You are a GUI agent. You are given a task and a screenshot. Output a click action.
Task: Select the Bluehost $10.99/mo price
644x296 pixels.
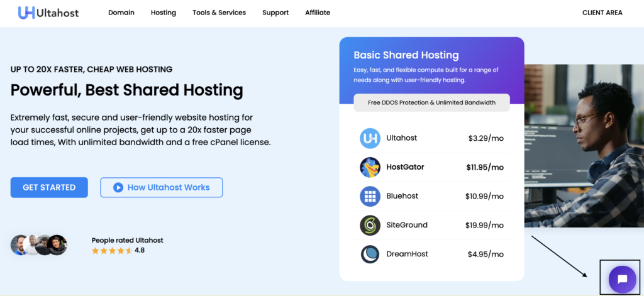click(485, 196)
